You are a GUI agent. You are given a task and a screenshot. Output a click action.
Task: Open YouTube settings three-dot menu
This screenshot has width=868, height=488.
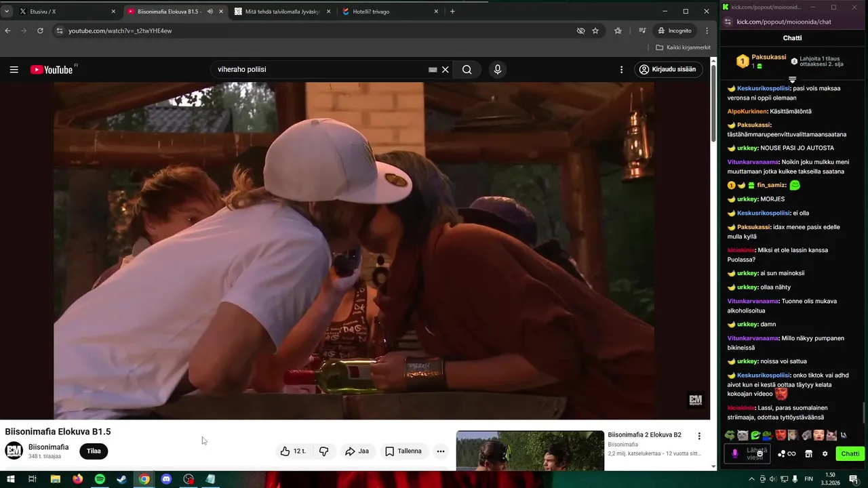(621, 69)
